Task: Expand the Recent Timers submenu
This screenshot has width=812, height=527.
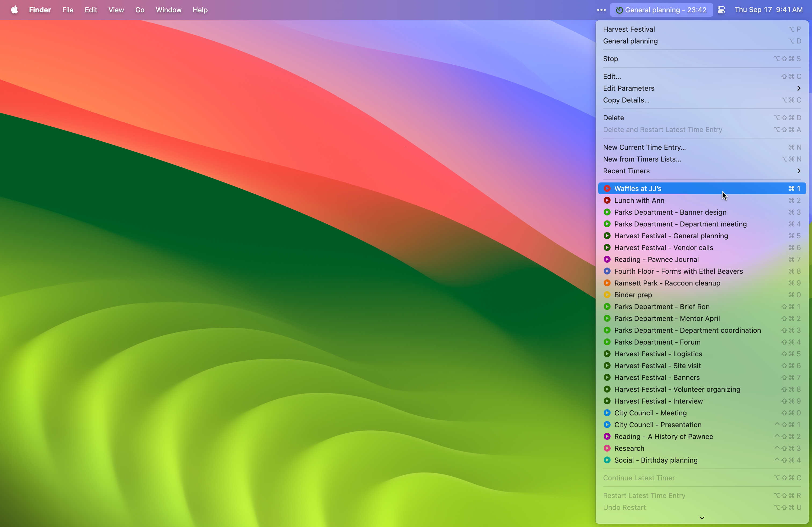Action: tap(702, 171)
